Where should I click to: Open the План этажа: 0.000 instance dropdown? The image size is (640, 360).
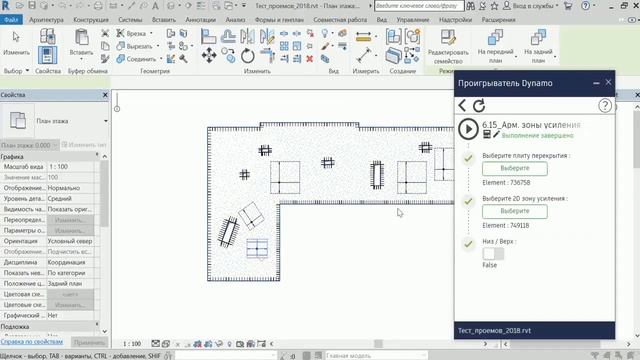point(29,145)
